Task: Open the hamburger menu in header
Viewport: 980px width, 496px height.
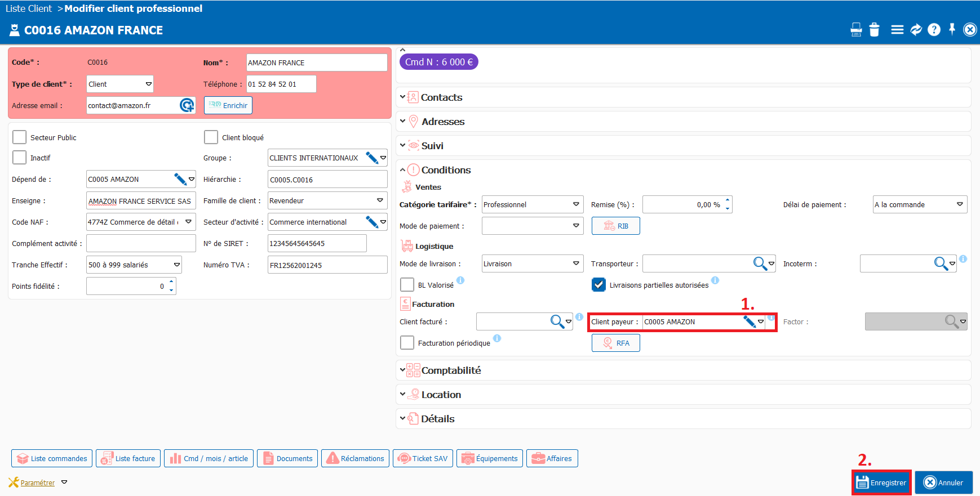Action: pos(897,30)
